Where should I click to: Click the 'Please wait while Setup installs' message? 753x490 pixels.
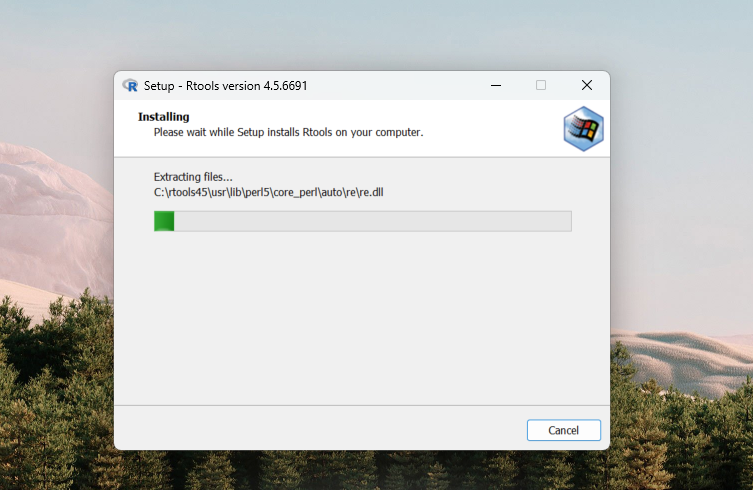(x=288, y=132)
